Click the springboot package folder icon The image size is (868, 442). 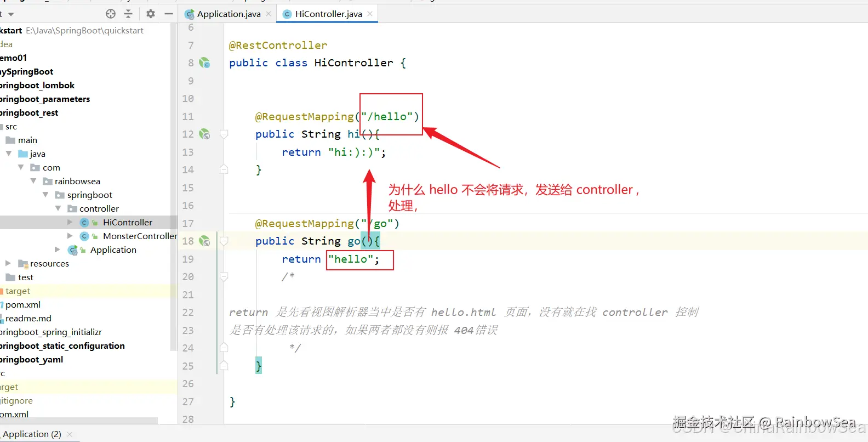point(60,195)
